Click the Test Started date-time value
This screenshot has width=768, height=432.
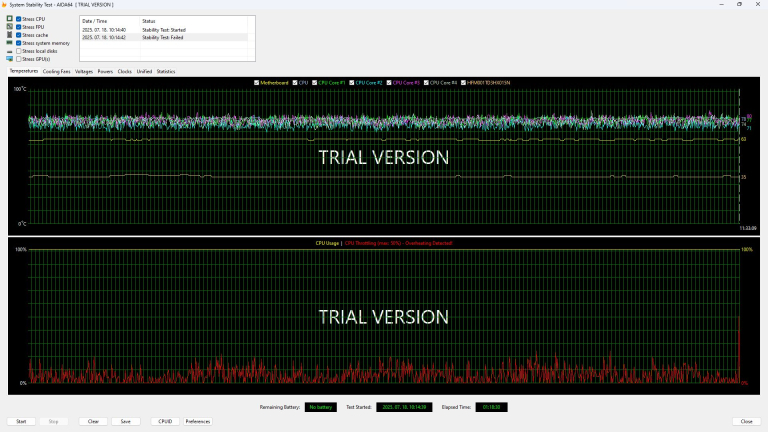[x=404, y=407]
